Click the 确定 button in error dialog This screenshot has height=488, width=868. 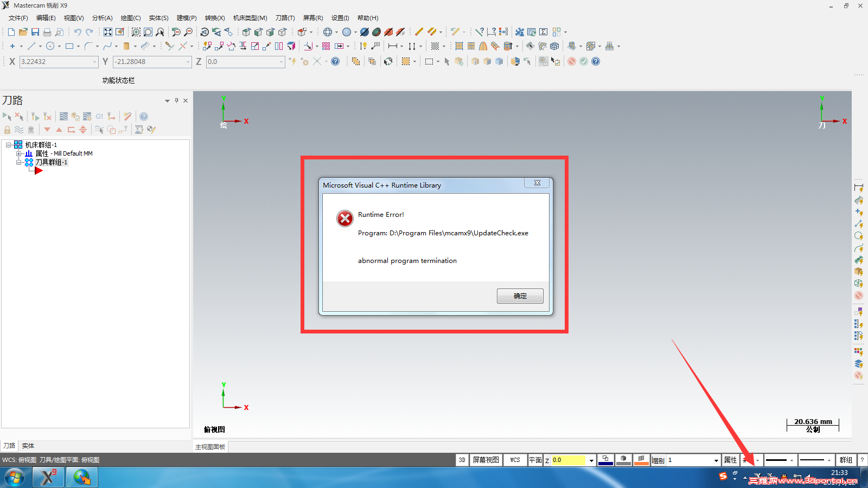click(x=520, y=296)
